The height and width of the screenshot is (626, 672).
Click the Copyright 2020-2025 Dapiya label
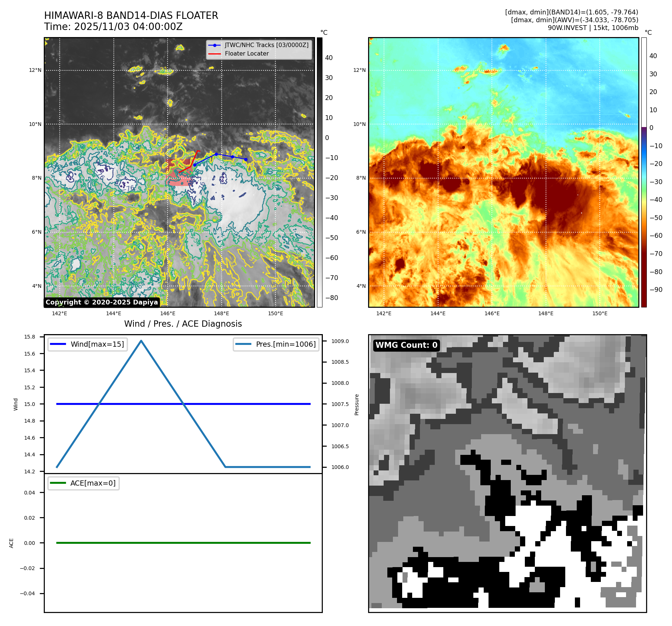coord(102,302)
